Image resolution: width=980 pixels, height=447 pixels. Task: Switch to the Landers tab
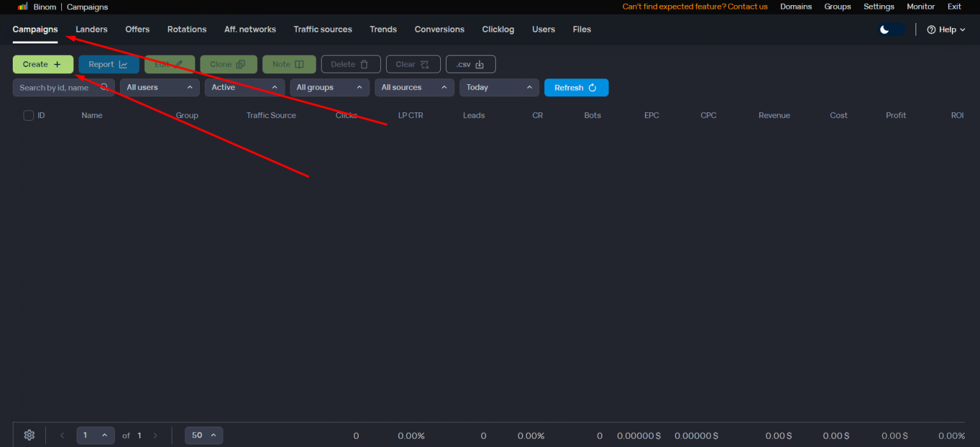[x=91, y=29]
